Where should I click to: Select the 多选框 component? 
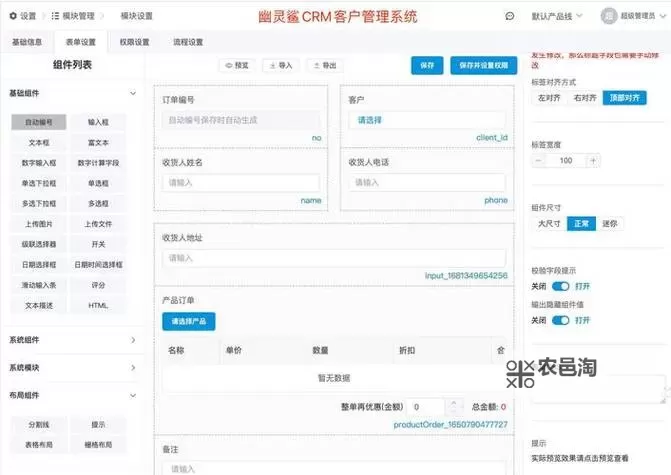click(98, 204)
